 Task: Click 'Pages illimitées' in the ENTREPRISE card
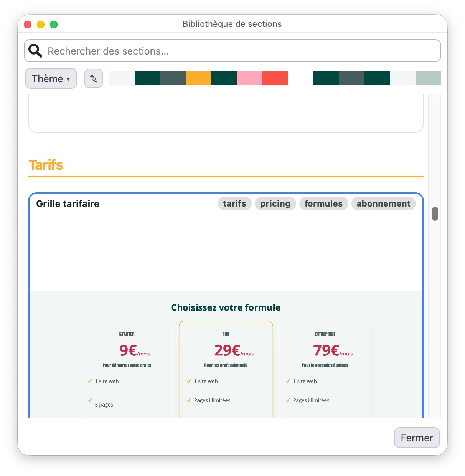click(311, 400)
